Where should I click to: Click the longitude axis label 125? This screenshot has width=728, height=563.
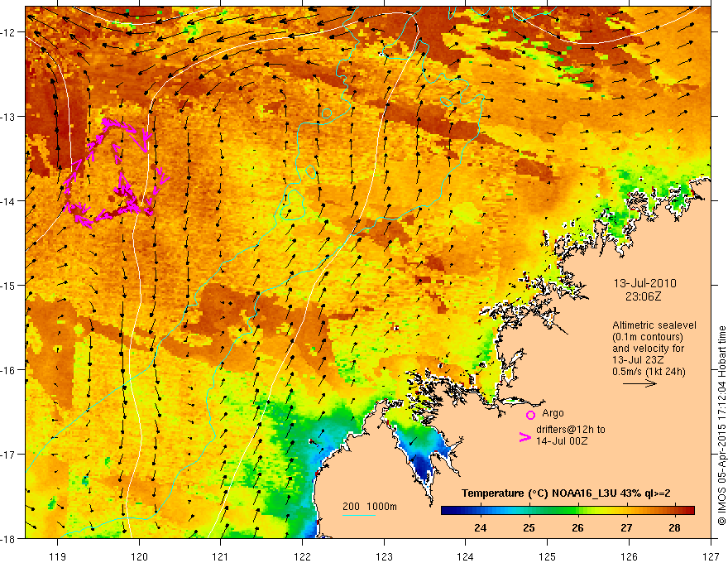pos(548,556)
